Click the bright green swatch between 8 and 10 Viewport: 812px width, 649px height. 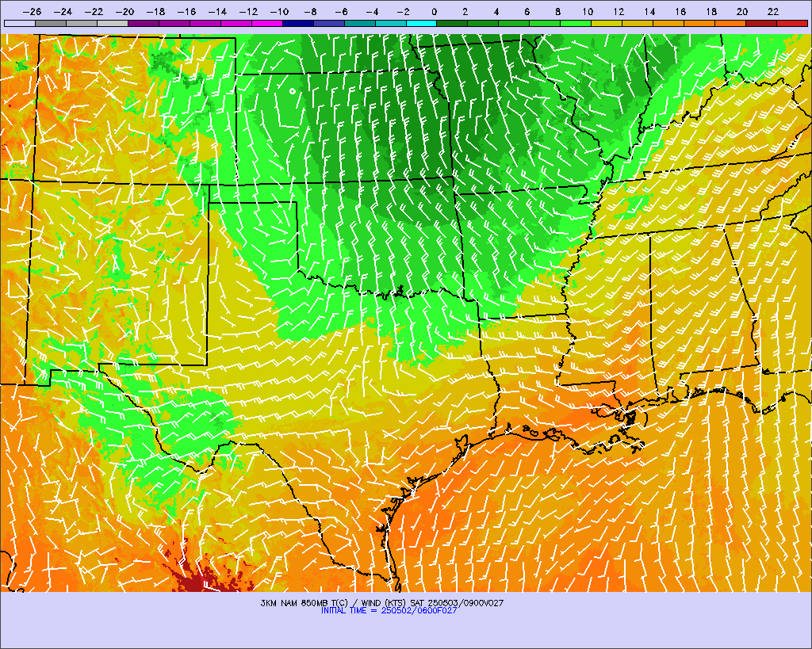(x=576, y=23)
